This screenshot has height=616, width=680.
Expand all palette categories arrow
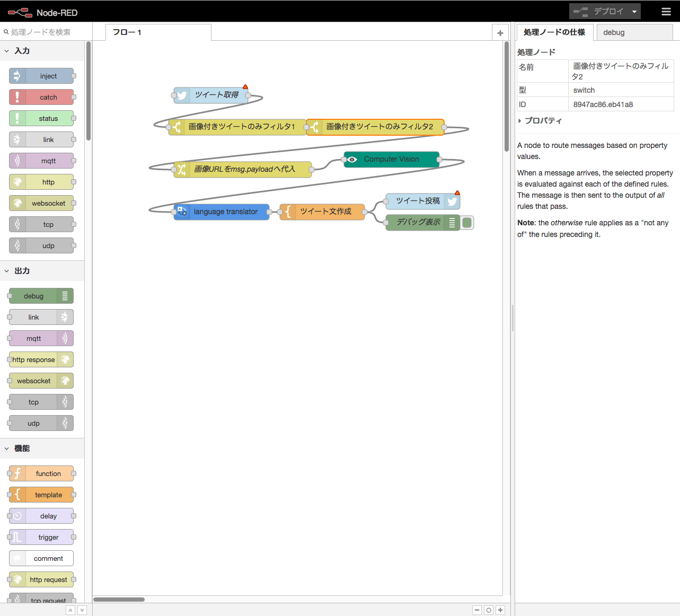point(82,610)
